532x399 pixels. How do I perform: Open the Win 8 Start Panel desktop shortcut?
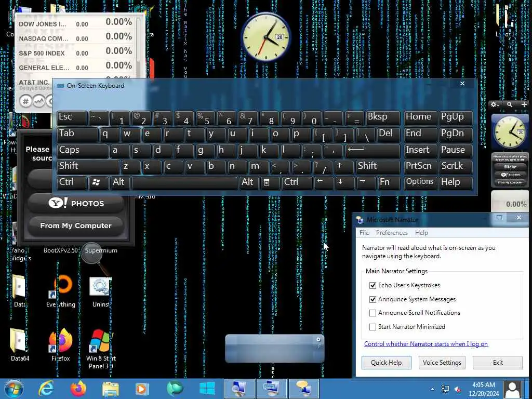point(101,350)
